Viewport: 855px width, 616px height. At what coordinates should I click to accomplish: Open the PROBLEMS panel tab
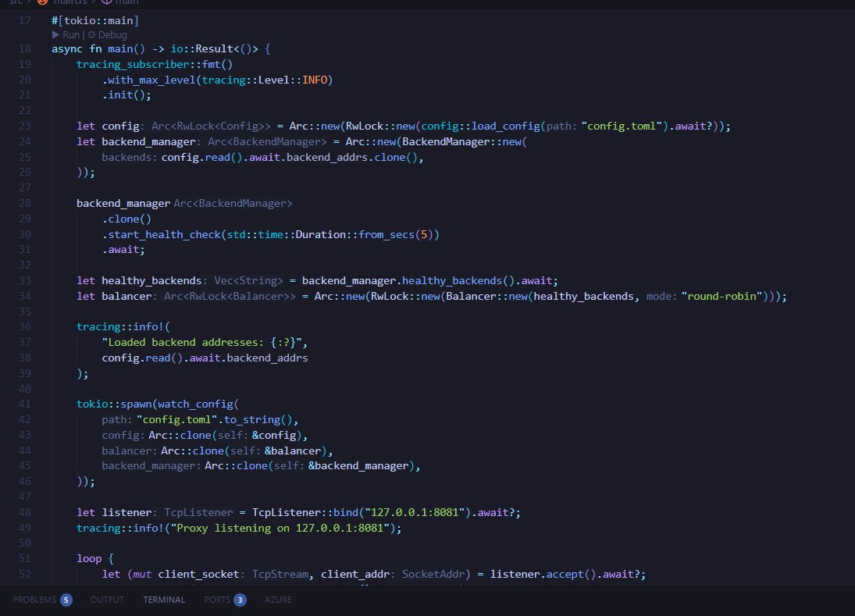[42, 600]
